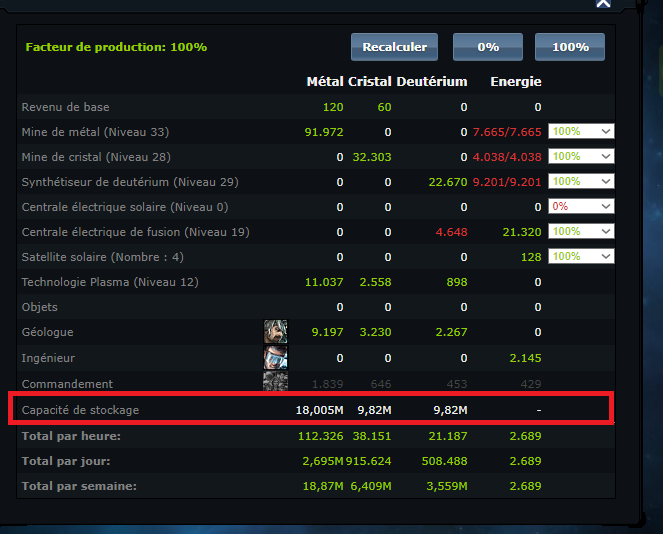Close the production settings window
The image size is (663, 534).
(x=603, y=4)
